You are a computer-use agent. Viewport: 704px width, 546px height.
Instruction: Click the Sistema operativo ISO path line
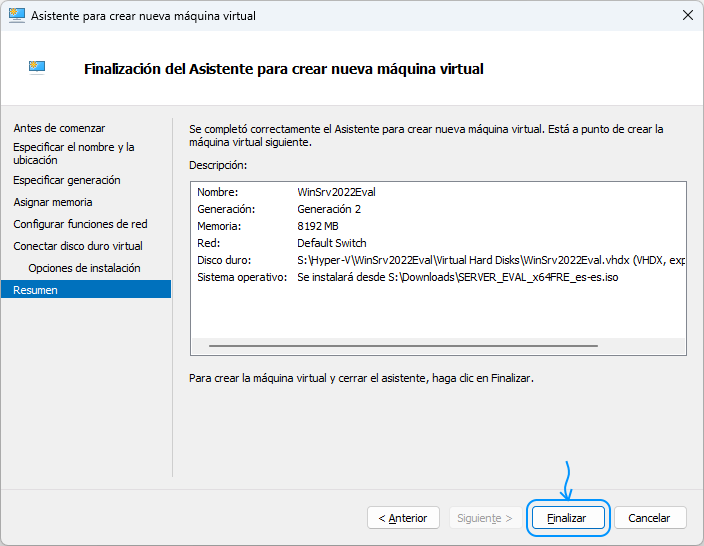tap(458, 277)
